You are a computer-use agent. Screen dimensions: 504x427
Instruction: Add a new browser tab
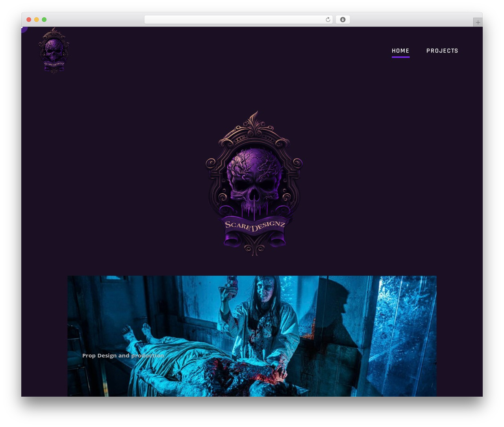(x=478, y=22)
